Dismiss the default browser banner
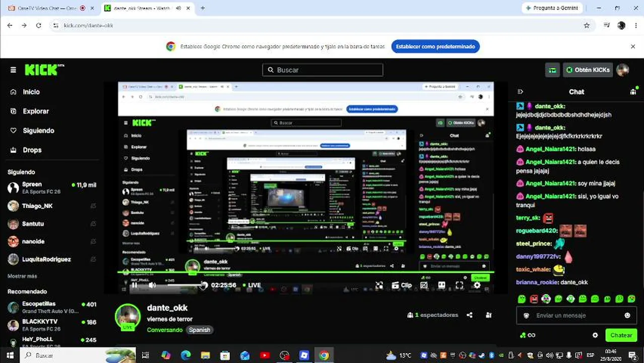Screen dimensions: 644x363 (633, 46)
